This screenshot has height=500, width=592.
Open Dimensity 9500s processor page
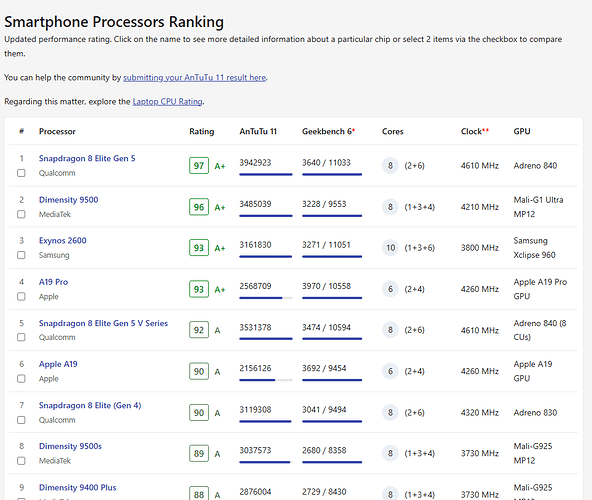[x=70, y=446]
